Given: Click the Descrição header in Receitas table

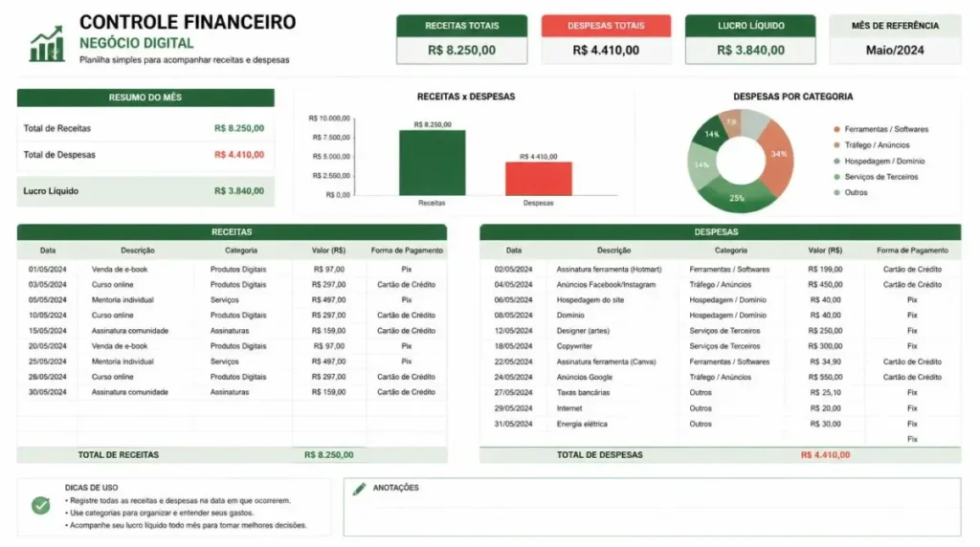Looking at the screenshot, I should (x=138, y=251).
